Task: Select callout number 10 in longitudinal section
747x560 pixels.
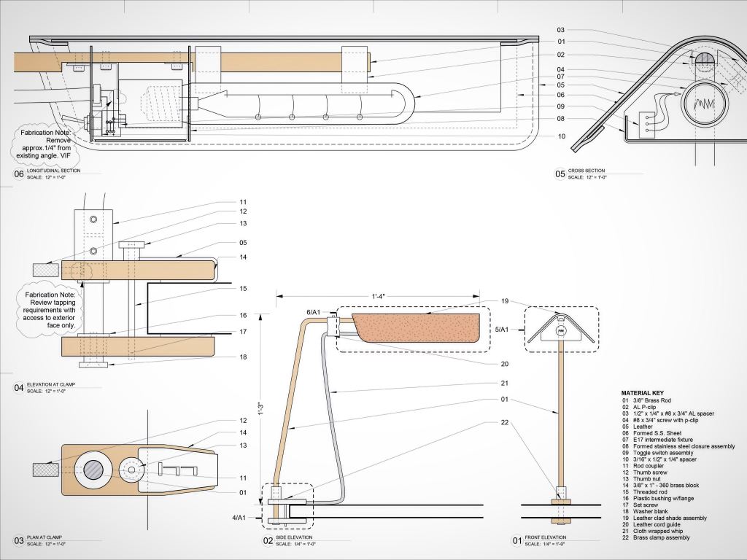Action: coord(562,136)
